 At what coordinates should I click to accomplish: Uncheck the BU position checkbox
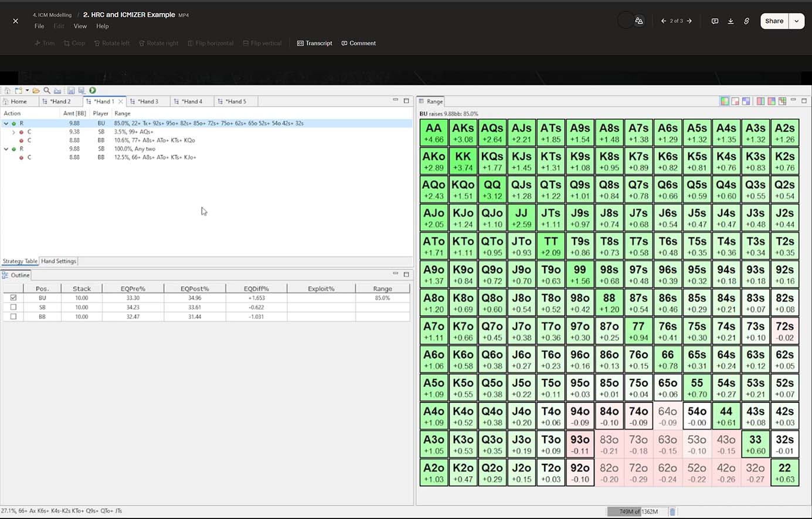[x=13, y=298]
